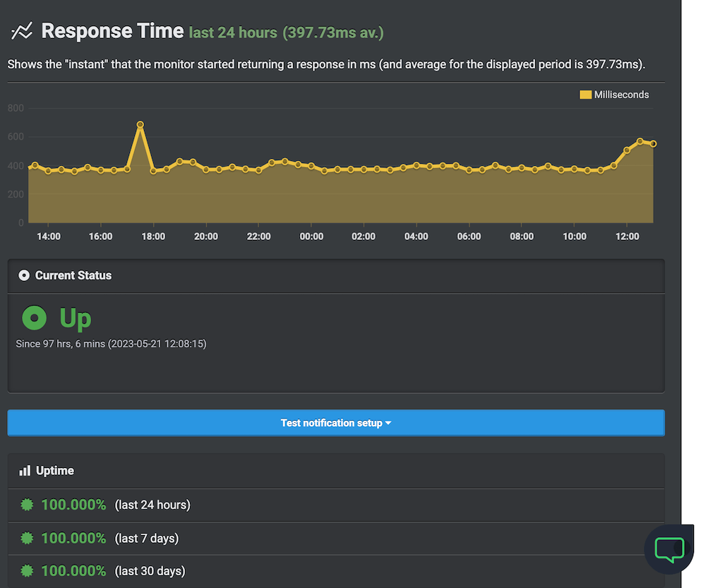Click the Uptime bar chart icon
The width and height of the screenshot is (706, 588).
25,471
